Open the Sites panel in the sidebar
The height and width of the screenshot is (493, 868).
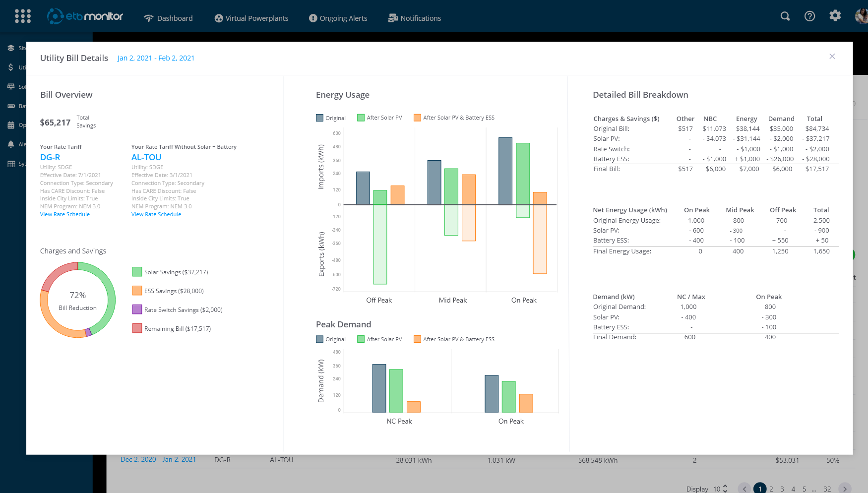tap(11, 48)
